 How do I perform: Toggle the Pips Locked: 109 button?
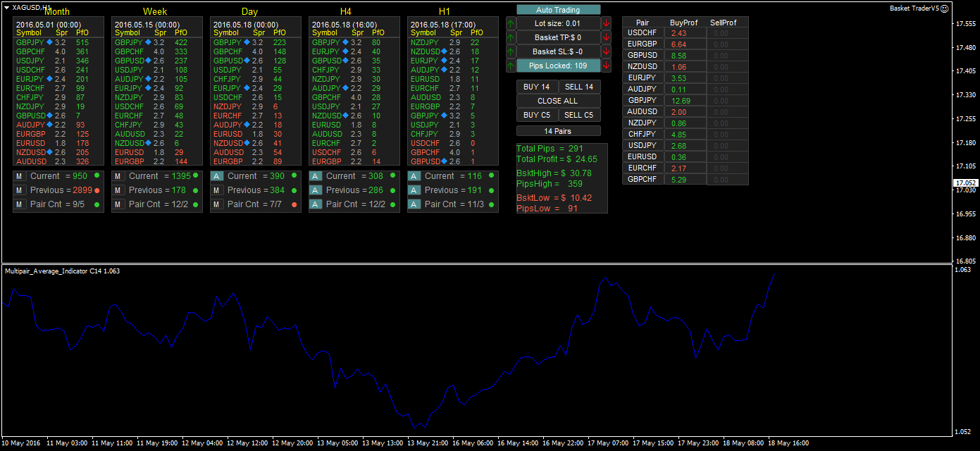559,66
